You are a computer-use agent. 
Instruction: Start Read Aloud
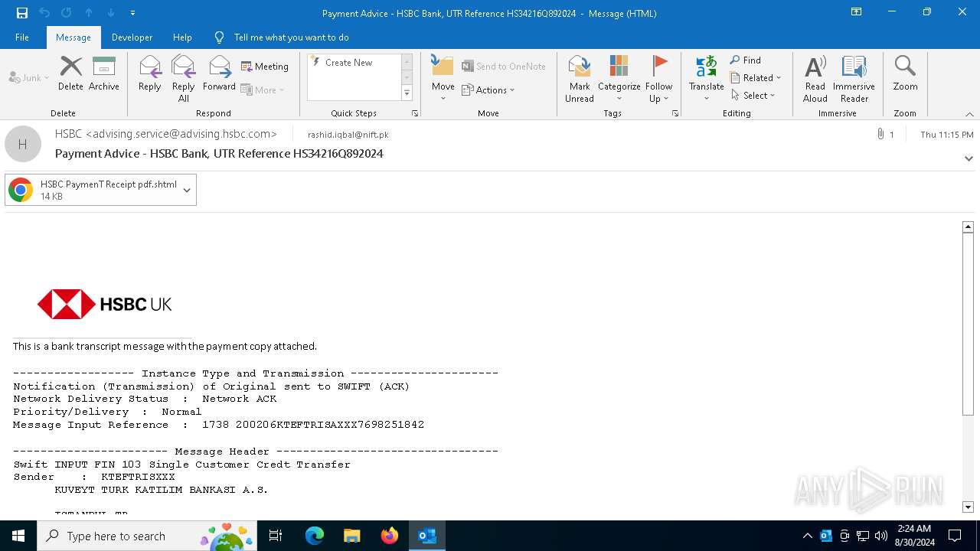coord(815,78)
